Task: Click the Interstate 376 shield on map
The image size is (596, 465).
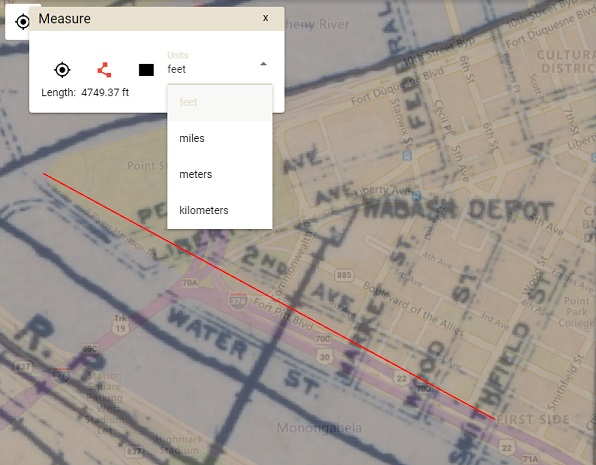Action: (x=238, y=301)
